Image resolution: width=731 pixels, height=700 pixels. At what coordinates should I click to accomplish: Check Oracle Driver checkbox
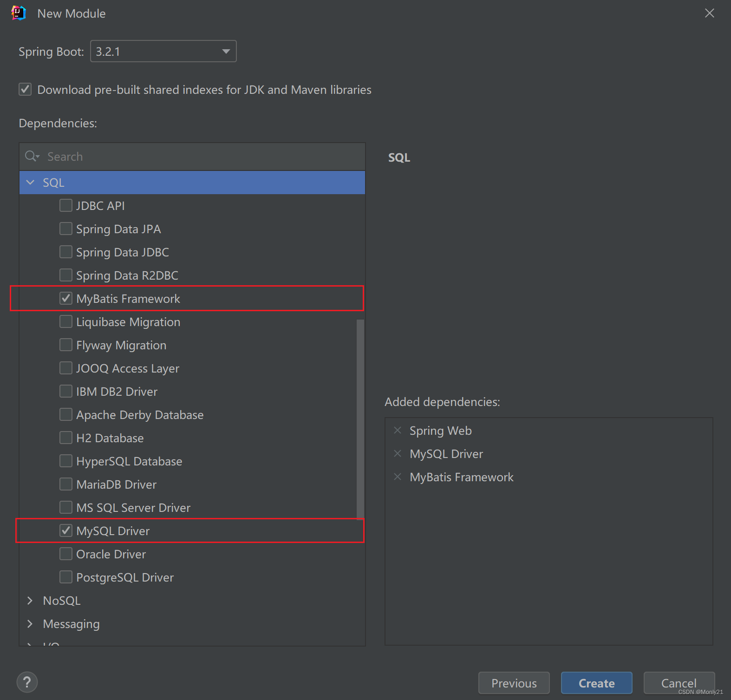[x=66, y=554]
